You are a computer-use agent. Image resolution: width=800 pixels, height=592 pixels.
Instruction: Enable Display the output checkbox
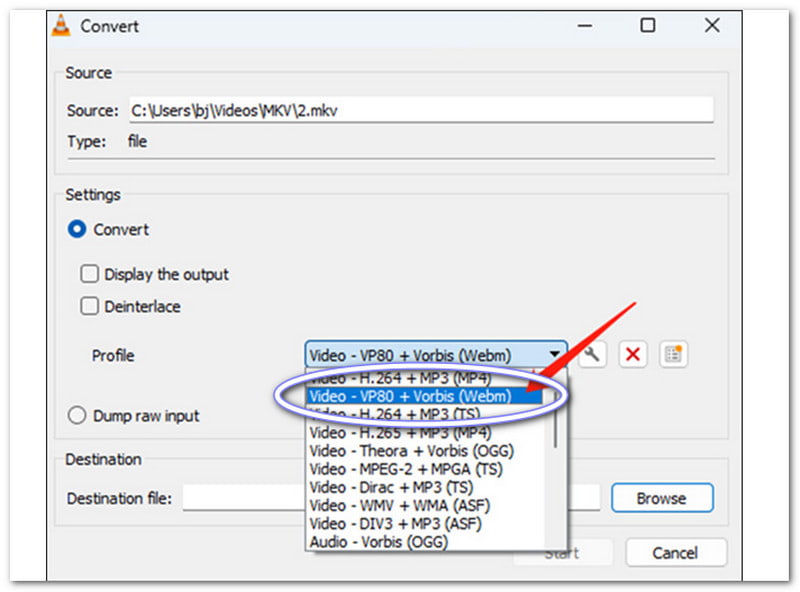(x=89, y=274)
